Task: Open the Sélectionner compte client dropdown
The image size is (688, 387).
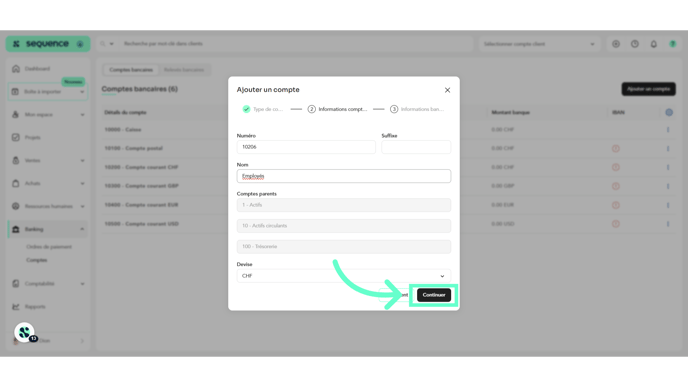Action: (539, 44)
